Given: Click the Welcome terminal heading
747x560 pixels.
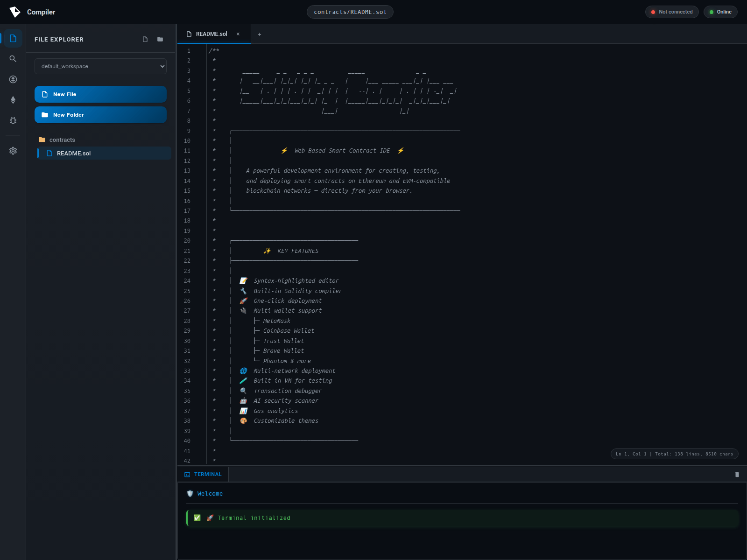Looking at the screenshot, I should (210, 494).
